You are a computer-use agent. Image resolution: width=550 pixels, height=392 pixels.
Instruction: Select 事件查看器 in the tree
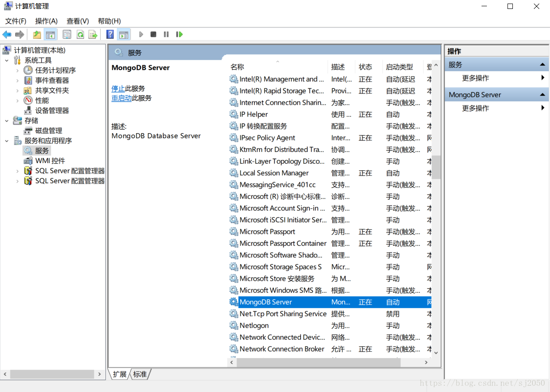click(52, 80)
